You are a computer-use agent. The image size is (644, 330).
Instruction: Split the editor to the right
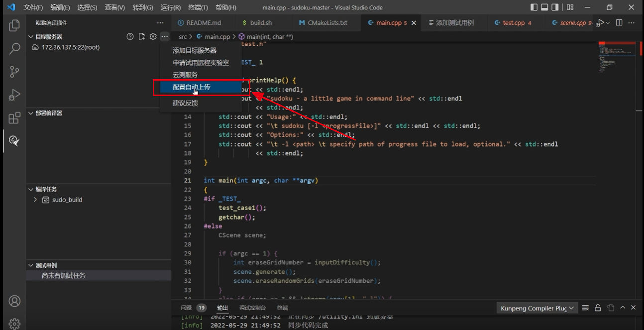[619, 23]
